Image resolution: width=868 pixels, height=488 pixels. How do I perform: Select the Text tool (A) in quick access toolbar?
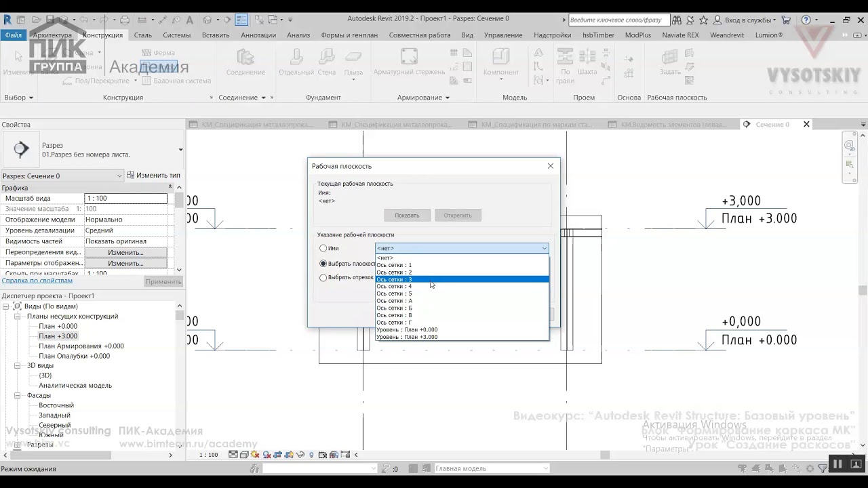pyautogui.click(x=189, y=20)
